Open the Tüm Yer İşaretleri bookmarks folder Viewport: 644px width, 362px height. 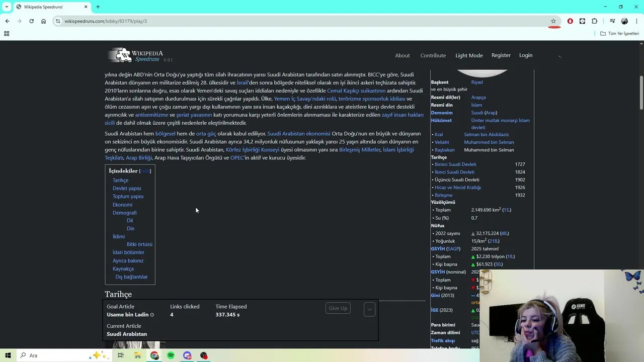point(620,34)
